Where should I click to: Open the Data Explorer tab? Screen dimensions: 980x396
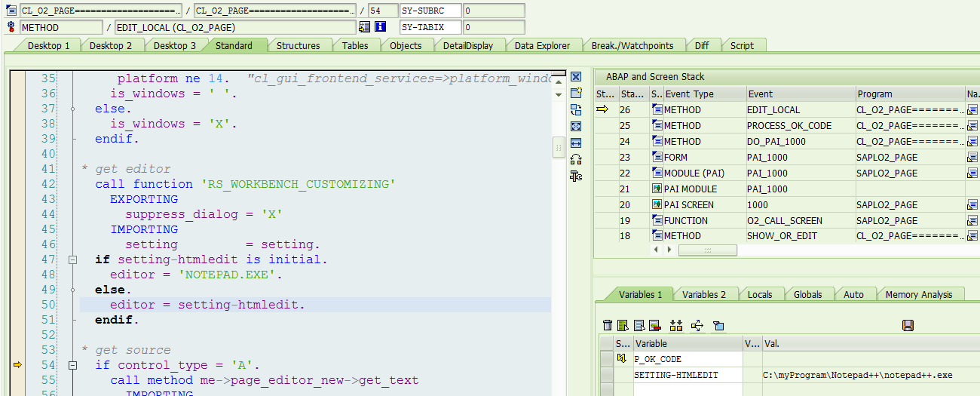coord(542,45)
